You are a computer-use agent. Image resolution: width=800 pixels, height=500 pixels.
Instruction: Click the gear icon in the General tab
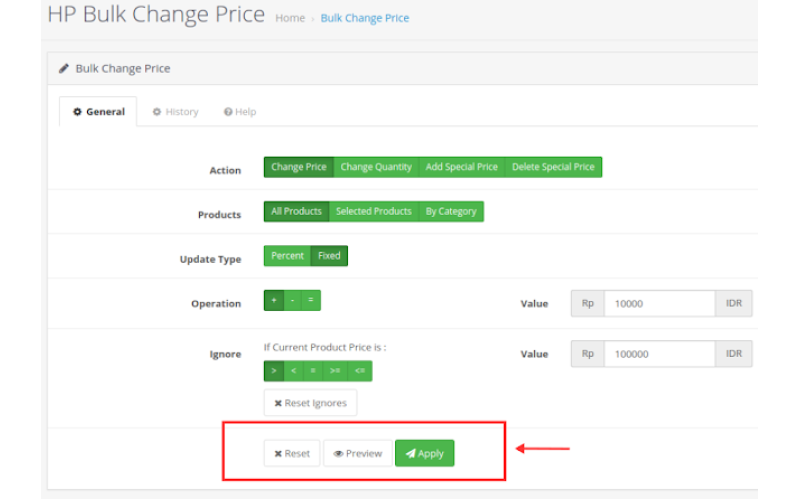pyautogui.click(x=77, y=112)
